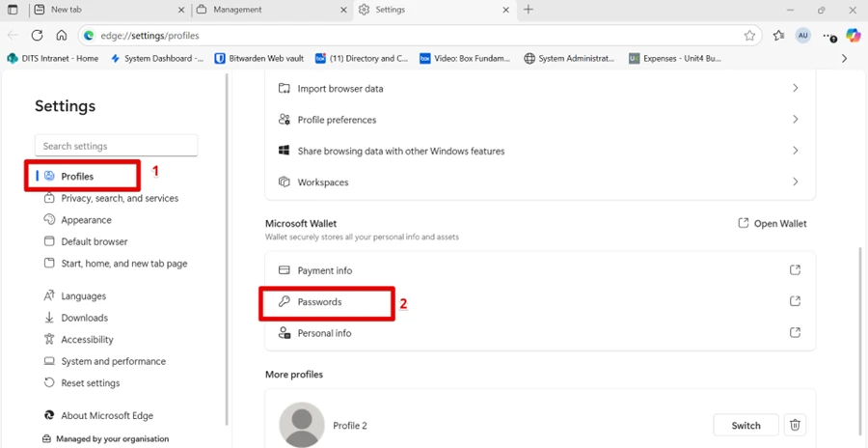Image resolution: width=868 pixels, height=448 pixels.
Task: Show more bookmarks with overflow chevron
Action: point(845,58)
